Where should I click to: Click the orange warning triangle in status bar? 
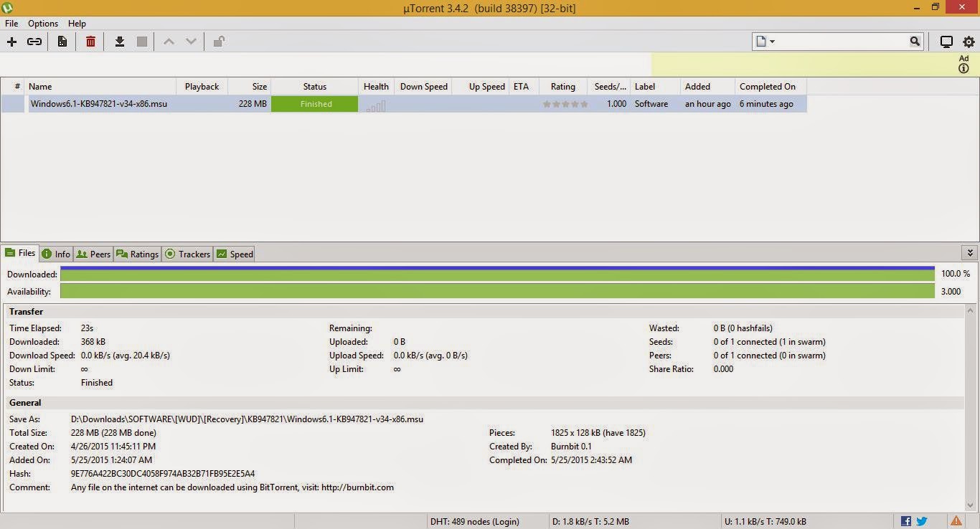(956, 521)
